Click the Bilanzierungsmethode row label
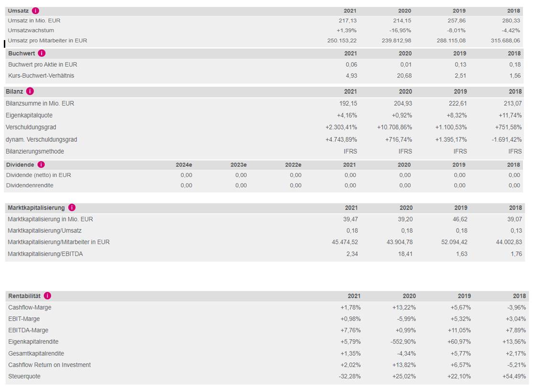The width and height of the screenshot is (533, 392). click(x=35, y=152)
